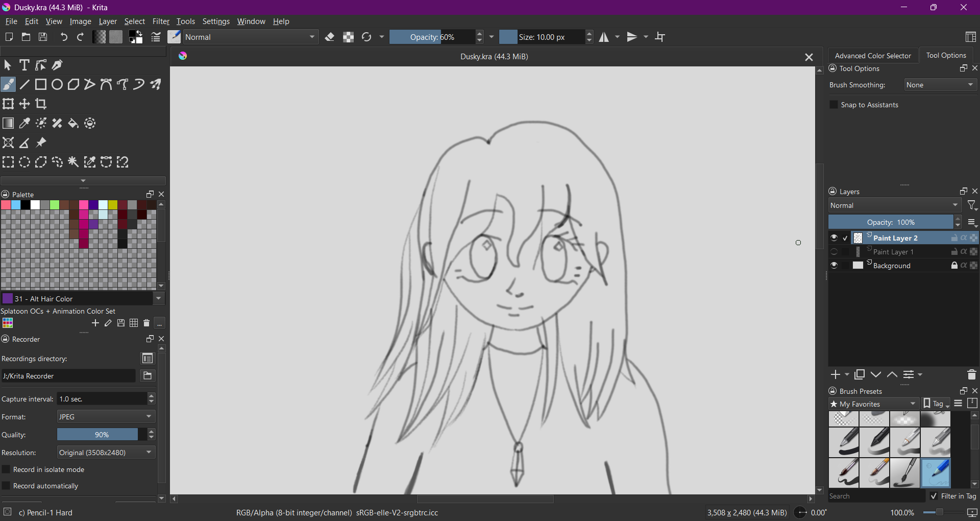980x521 pixels.
Task: Browse for recordings directory folder
Action: tap(148, 376)
